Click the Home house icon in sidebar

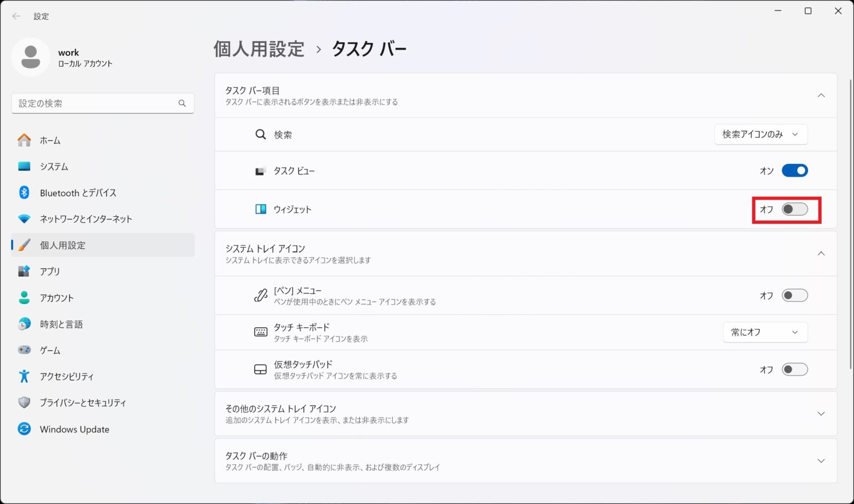24,141
